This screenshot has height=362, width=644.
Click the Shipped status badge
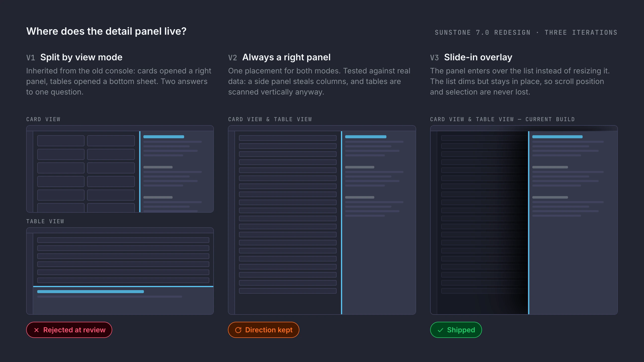point(456,330)
